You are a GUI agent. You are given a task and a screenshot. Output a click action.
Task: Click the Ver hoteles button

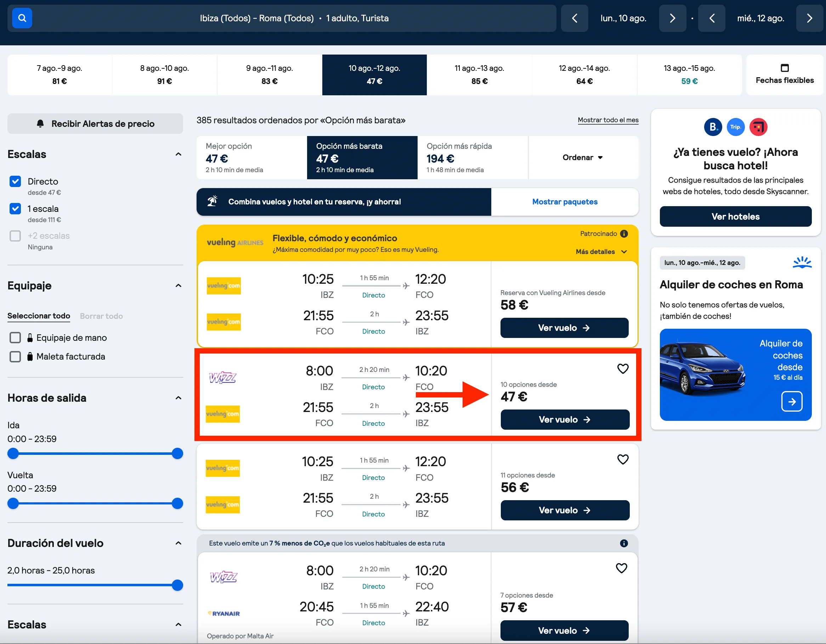(735, 216)
